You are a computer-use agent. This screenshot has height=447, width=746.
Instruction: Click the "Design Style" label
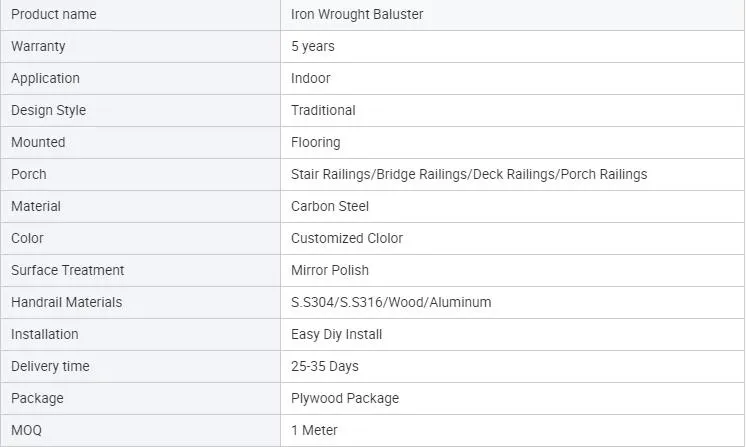coord(48,110)
